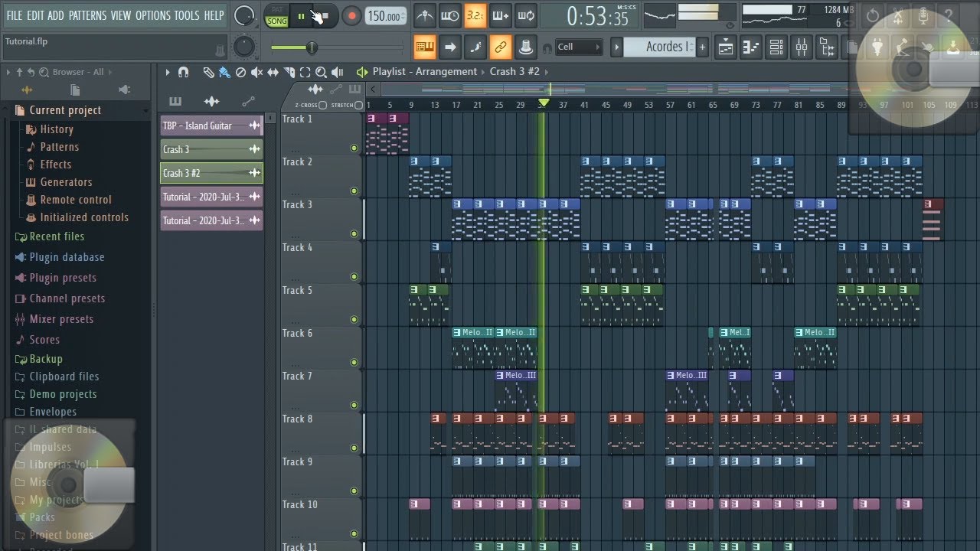Viewport: 980px width, 551px height.
Task: Click the arrow after Crash 3 #2
Action: pos(547,71)
